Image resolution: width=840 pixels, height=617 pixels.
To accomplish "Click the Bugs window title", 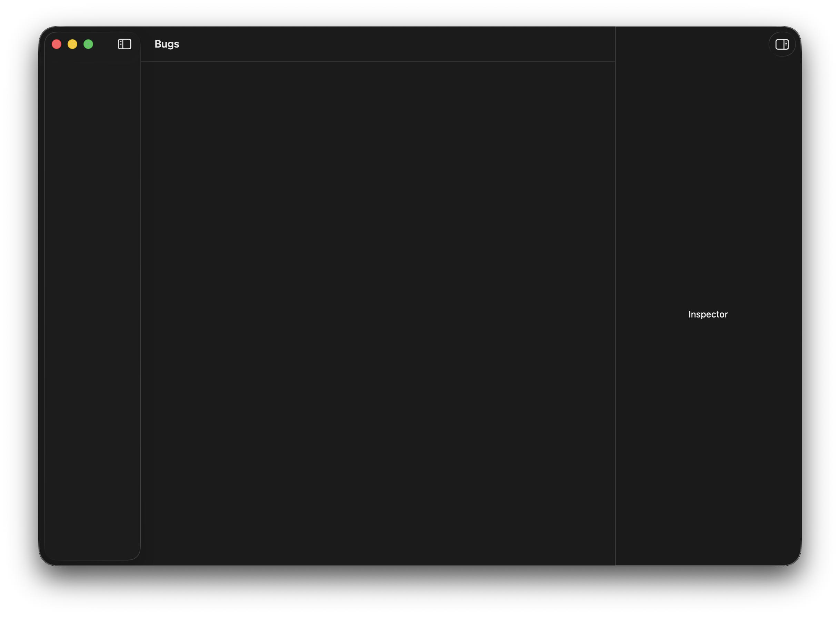I will coord(167,44).
